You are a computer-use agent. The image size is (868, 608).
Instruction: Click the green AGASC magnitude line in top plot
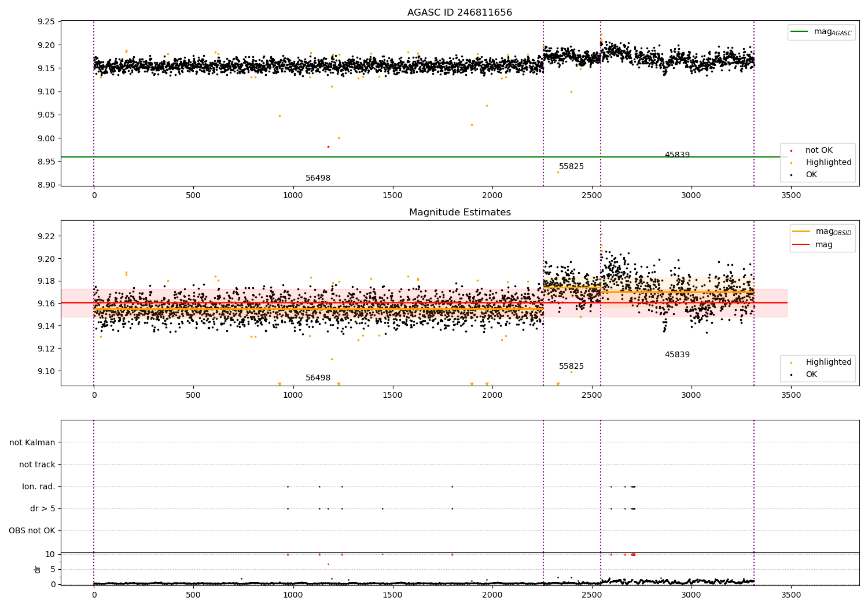click(x=424, y=157)
